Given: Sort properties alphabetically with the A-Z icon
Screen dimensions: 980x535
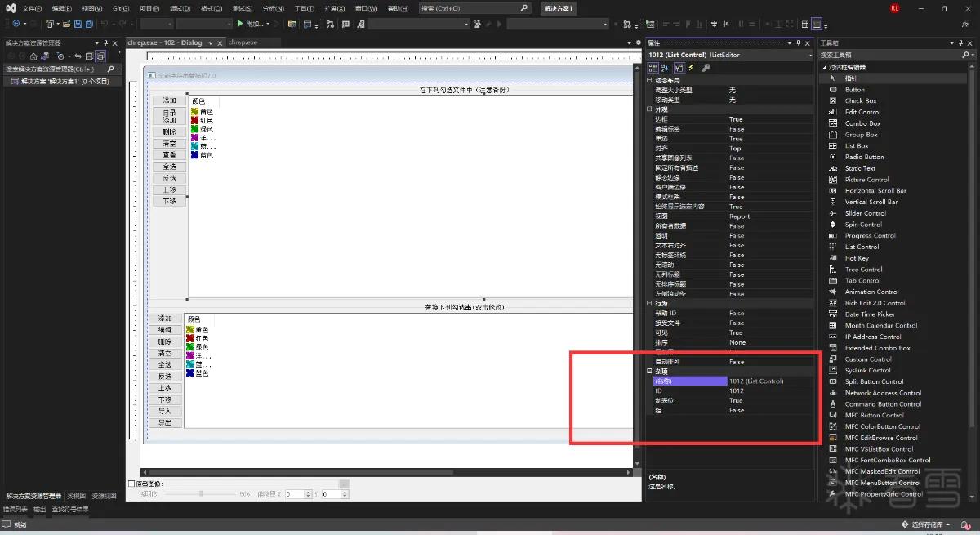Looking at the screenshot, I should [666, 67].
